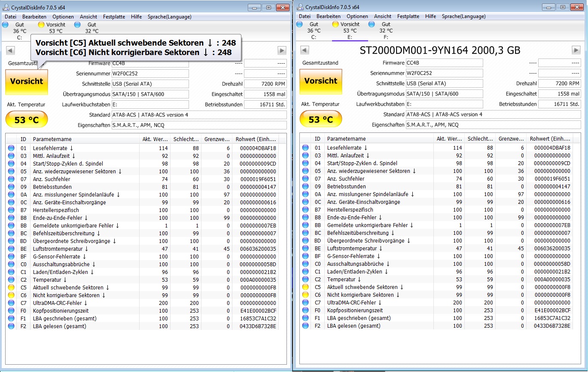Open Festplatte menu in left window
This screenshot has height=372, width=588.
click(114, 17)
